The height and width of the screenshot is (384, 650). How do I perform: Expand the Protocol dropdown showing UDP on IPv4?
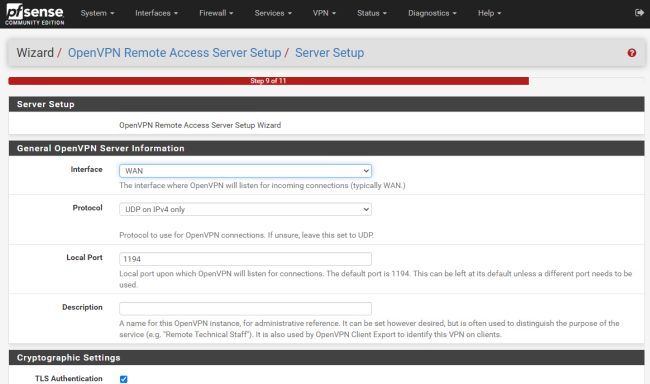tap(245, 209)
